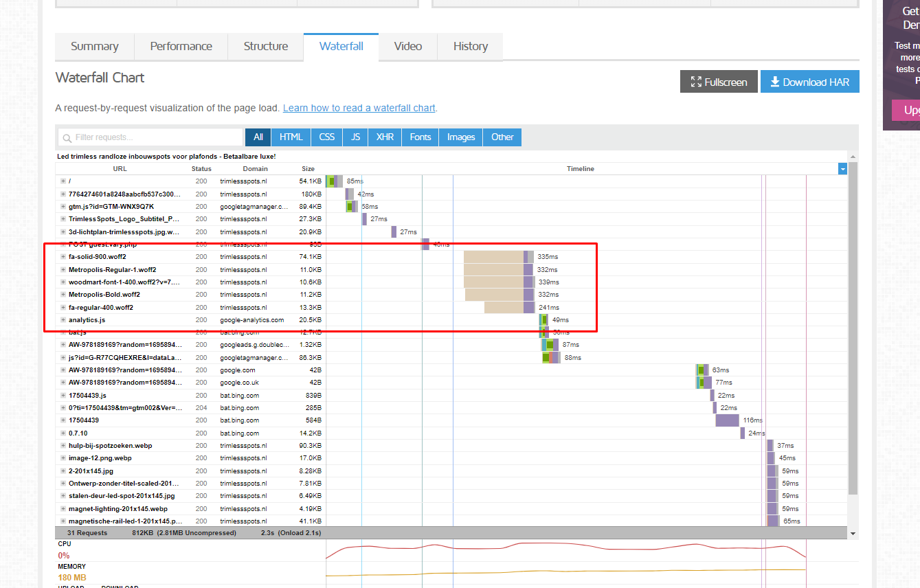Click the 90.3KB size cell
The width and height of the screenshot is (920, 588).
coord(311,446)
